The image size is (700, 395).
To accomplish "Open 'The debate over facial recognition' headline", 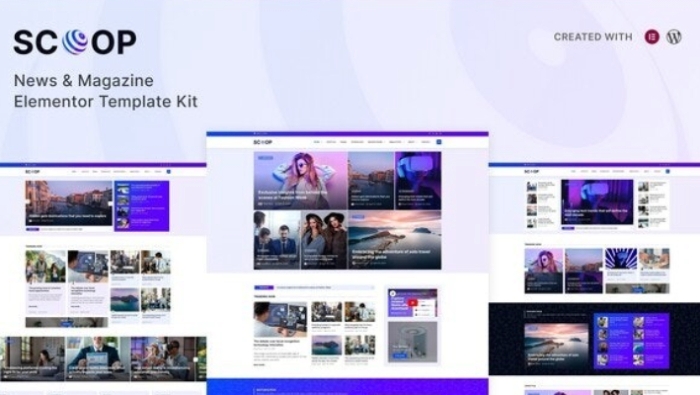I will [x=276, y=343].
